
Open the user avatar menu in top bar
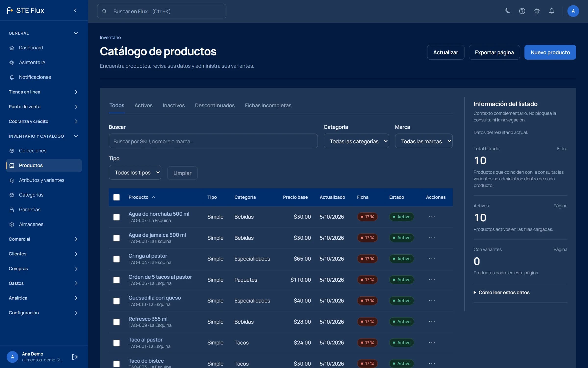point(573,11)
